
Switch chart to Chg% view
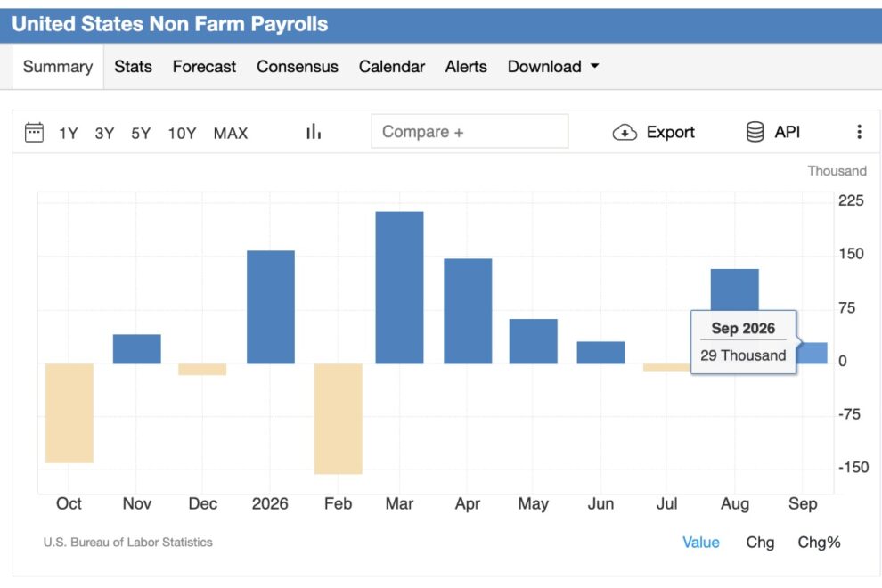coord(819,542)
